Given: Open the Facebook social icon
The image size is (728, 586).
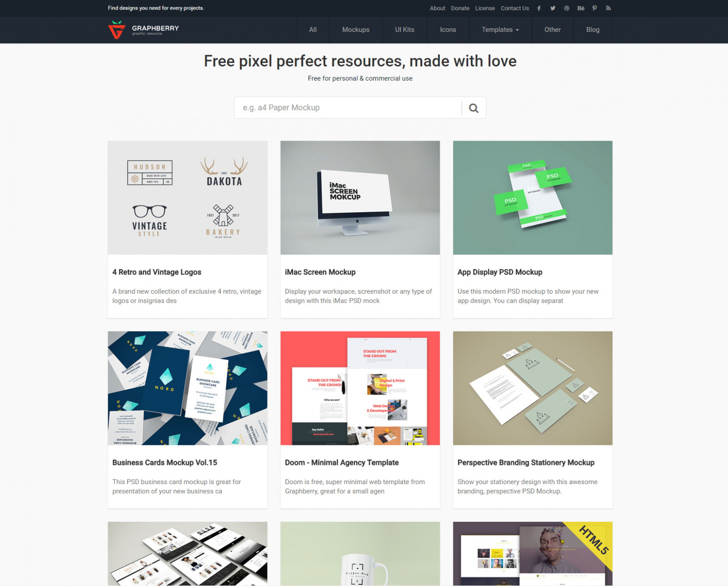Looking at the screenshot, I should pyautogui.click(x=539, y=8).
